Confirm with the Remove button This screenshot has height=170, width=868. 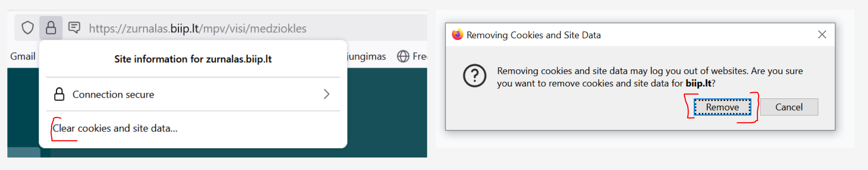[722, 107]
